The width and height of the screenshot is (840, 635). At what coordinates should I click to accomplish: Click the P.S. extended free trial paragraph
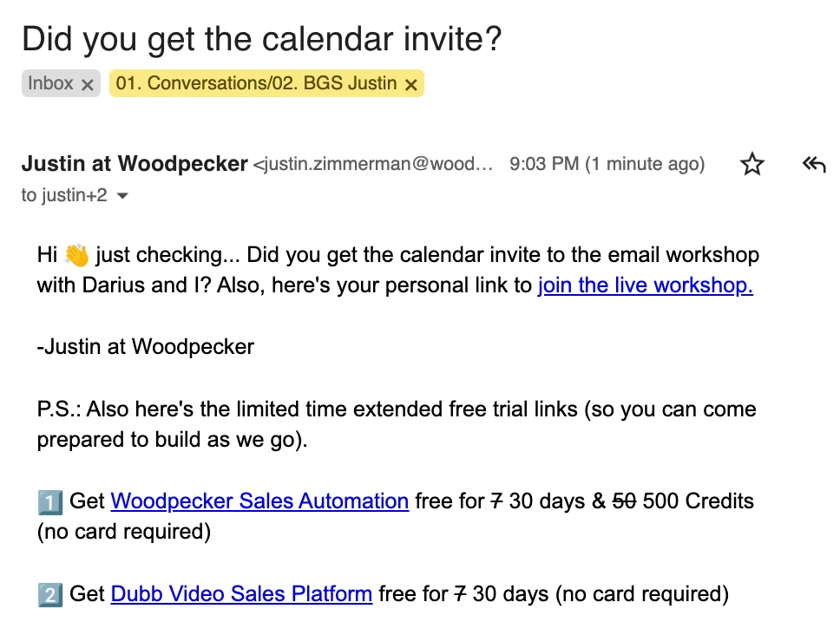(396, 424)
